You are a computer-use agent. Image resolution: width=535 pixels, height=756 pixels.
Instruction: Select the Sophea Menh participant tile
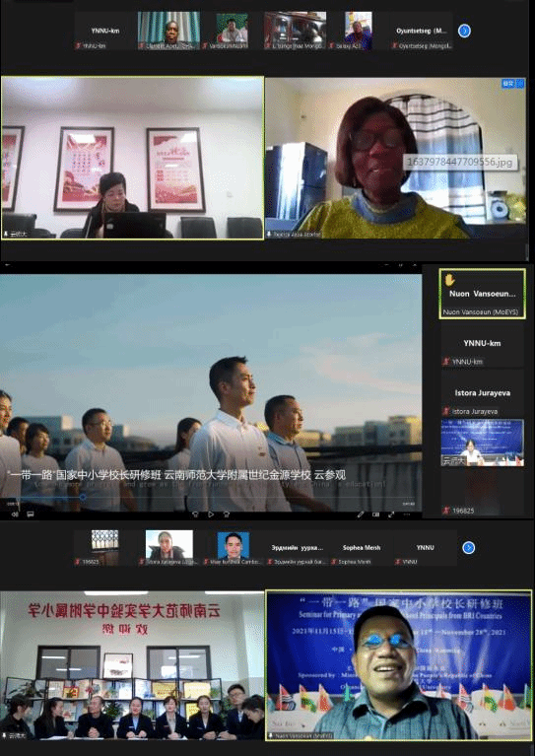361,548
